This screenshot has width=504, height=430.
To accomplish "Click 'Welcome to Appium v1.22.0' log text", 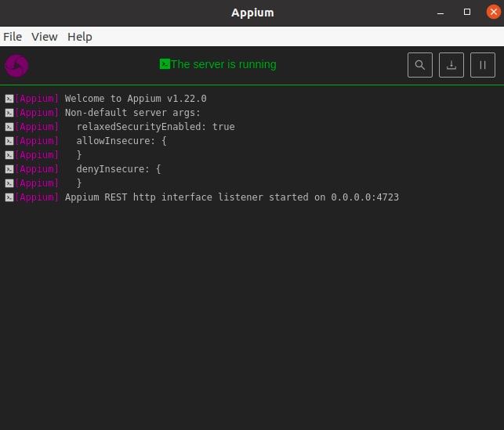I will [136, 99].
